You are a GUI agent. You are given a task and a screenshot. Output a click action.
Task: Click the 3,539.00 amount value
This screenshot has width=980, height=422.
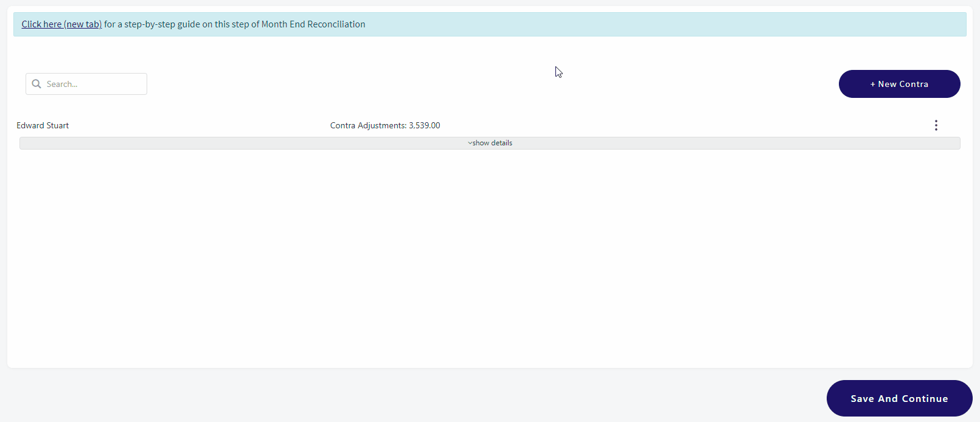425,125
